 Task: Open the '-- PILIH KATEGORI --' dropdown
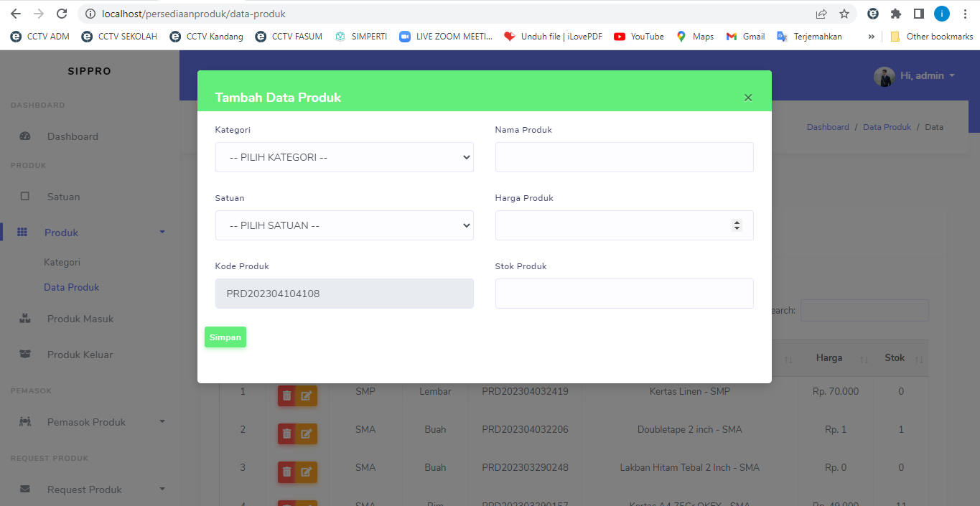point(344,156)
